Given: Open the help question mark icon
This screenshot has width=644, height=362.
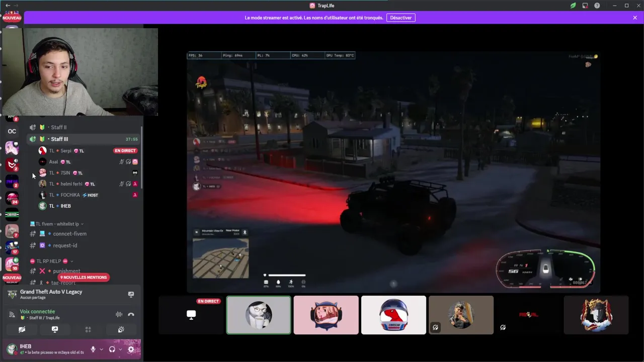Looking at the screenshot, I should [x=597, y=6].
